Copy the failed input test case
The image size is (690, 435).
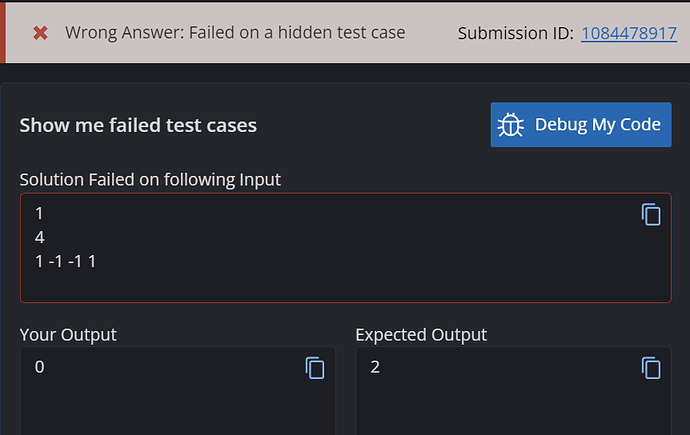[x=651, y=215]
